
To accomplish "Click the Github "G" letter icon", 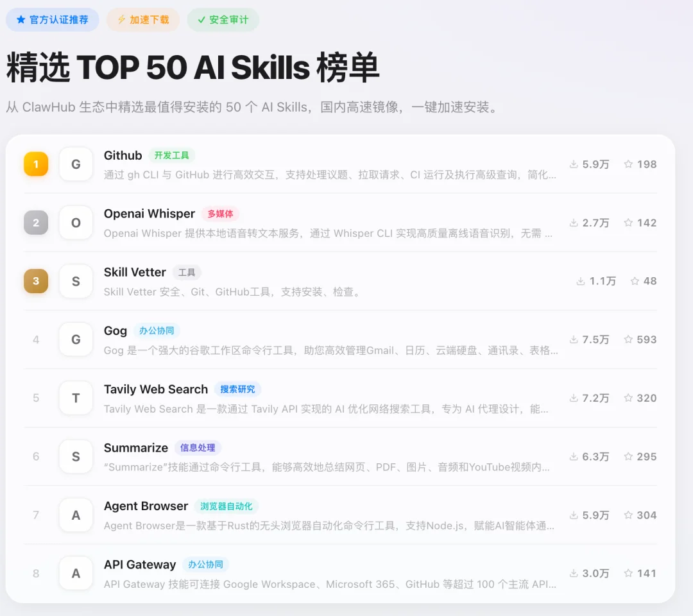I will point(75,164).
